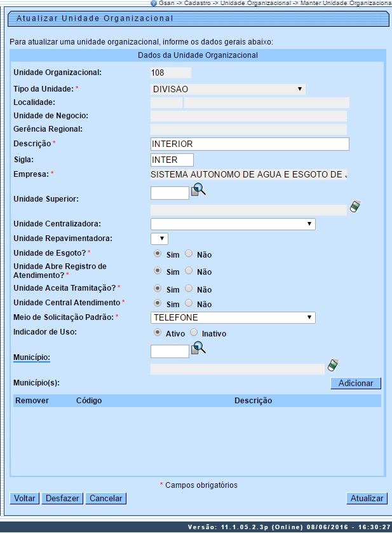
Task: Expand the Unidade Centralizadora dropdown
Action: pyautogui.click(x=233, y=224)
